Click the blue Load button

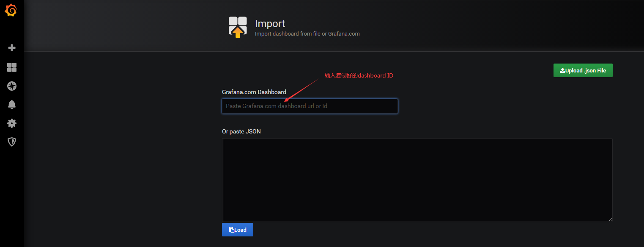pyautogui.click(x=238, y=230)
